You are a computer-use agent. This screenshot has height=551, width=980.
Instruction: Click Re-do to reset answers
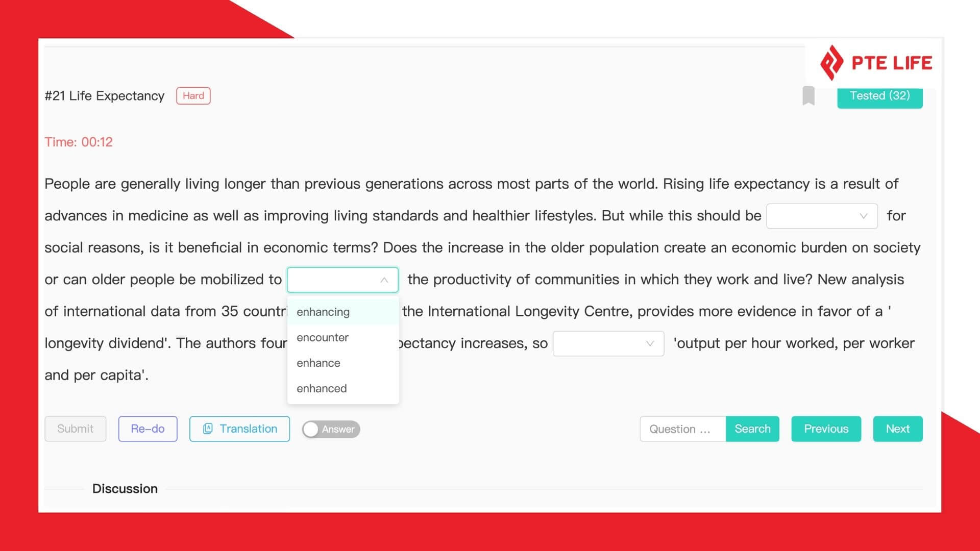(148, 429)
